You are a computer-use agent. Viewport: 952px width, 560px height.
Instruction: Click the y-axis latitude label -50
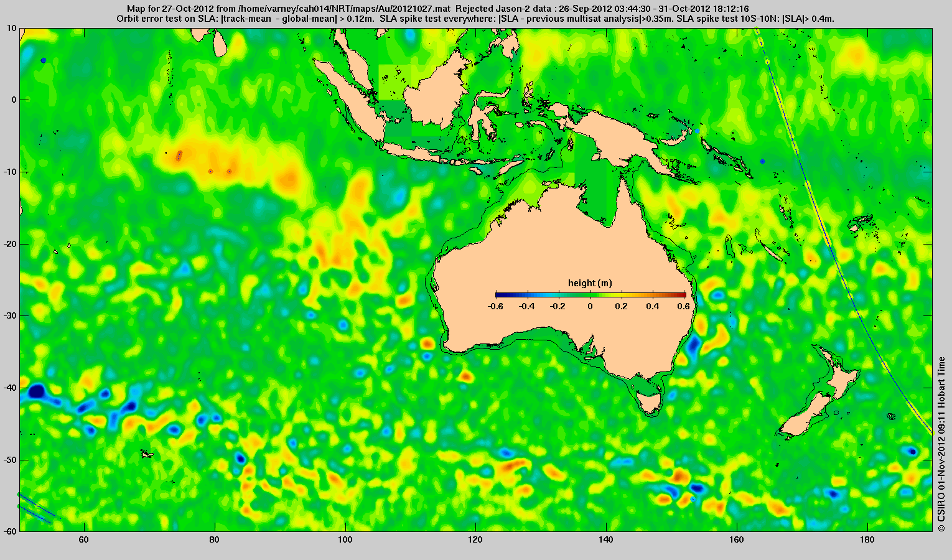tap(10, 460)
